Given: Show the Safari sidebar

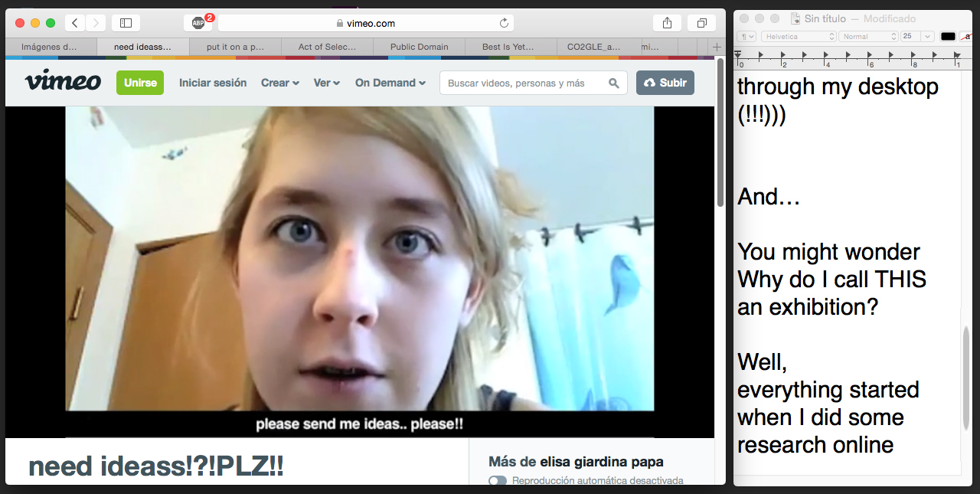Looking at the screenshot, I should [x=126, y=23].
